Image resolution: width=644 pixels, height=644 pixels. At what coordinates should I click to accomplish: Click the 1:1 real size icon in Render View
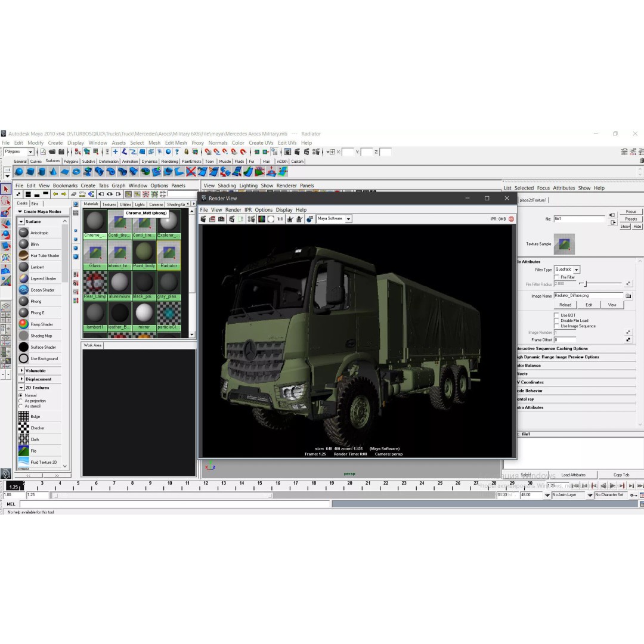pyautogui.click(x=280, y=219)
